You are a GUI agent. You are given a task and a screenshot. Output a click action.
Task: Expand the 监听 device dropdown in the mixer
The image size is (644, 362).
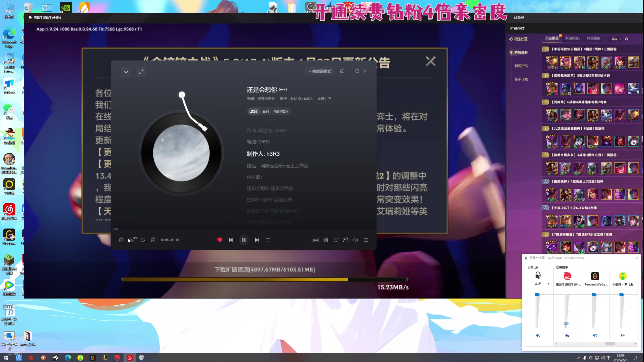click(x=548, y=284)
